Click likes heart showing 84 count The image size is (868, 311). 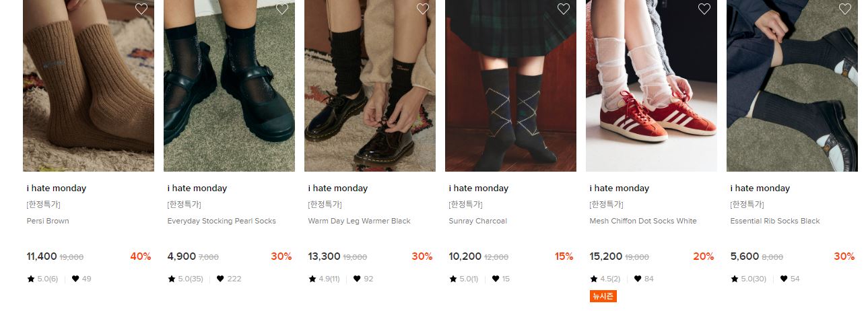pos(638,279)
